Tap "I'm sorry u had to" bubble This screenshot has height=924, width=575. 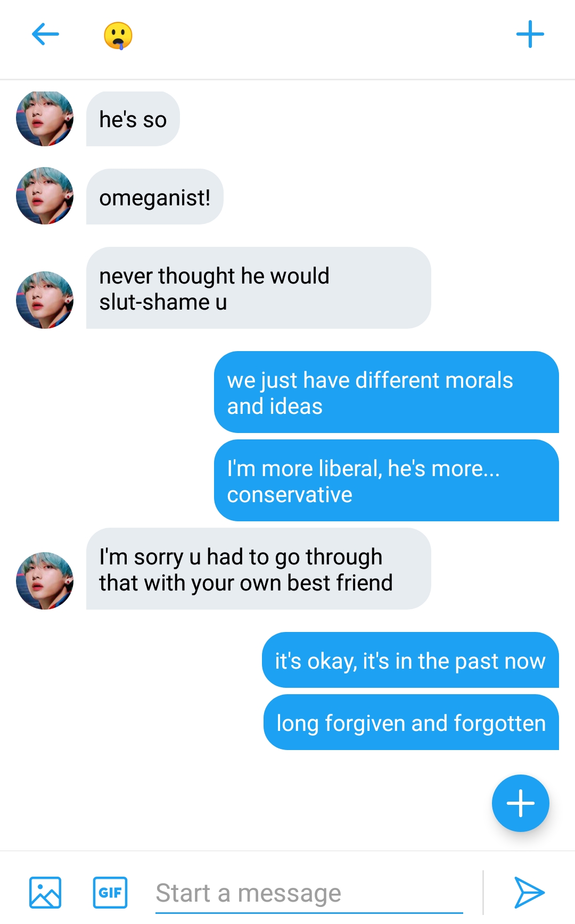click(259, 569)
